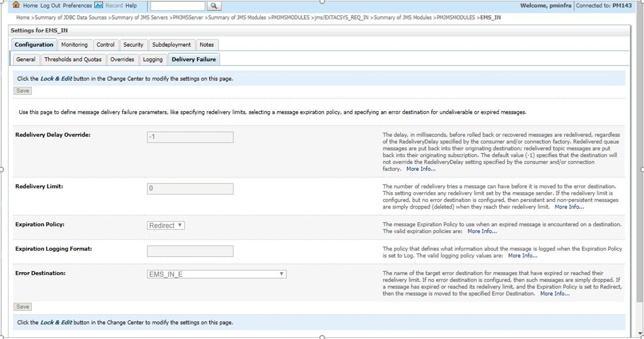Click the Expiration Logging Format field
Image resolution: width=644 pixels, height=339 pixels.
click(190, 251)
